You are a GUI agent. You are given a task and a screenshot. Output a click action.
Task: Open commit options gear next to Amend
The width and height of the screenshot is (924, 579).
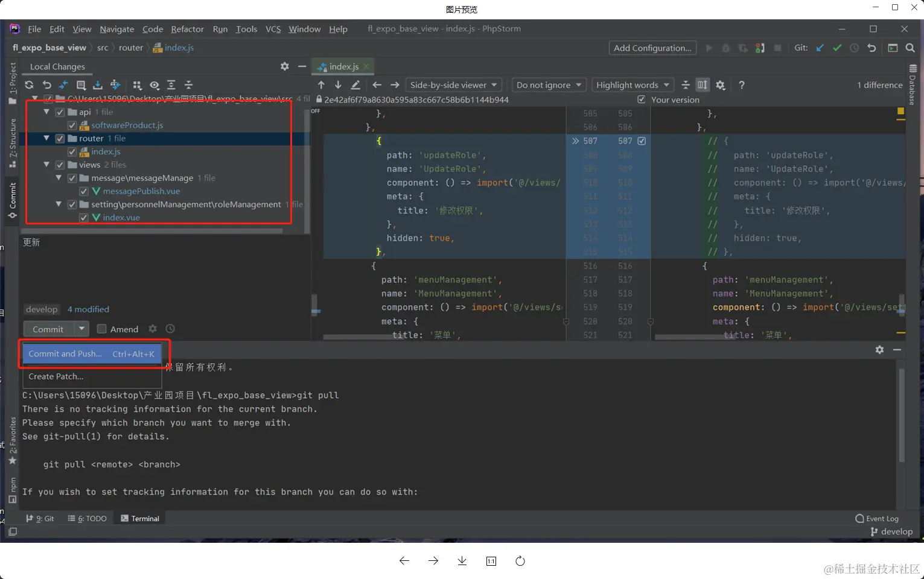(x=153, y=329)
